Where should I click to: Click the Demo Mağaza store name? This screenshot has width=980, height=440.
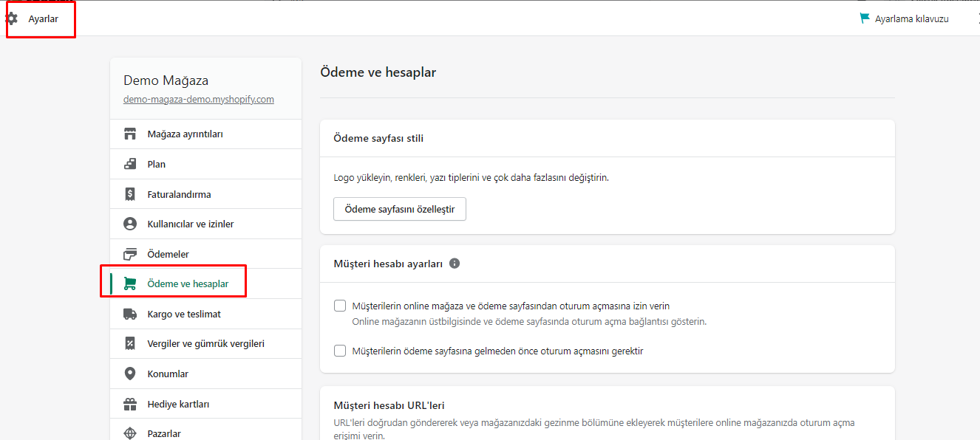tap(166, 80)
